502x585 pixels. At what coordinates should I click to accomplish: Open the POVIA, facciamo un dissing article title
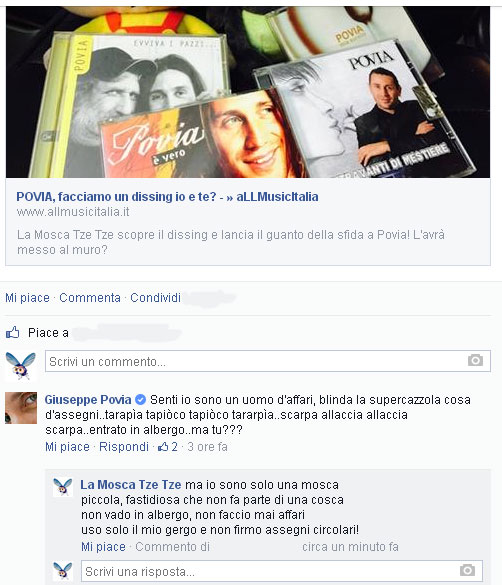click(x=167, y=197)
